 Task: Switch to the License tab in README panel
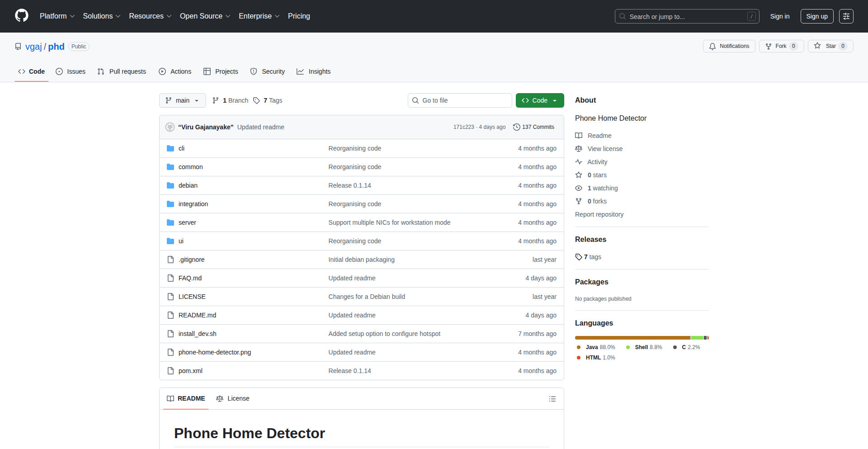pyautogui.click(x=233, y=398)
